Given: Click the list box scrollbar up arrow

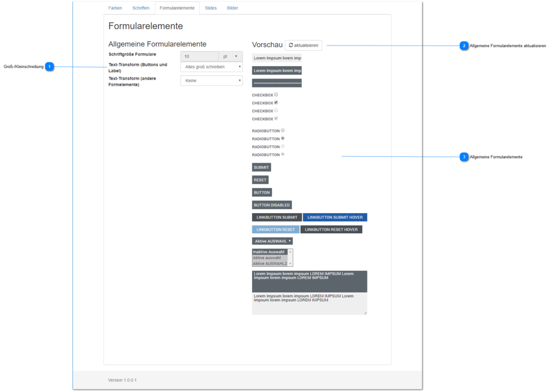Looking at the screenshot, I should [290, 252].
